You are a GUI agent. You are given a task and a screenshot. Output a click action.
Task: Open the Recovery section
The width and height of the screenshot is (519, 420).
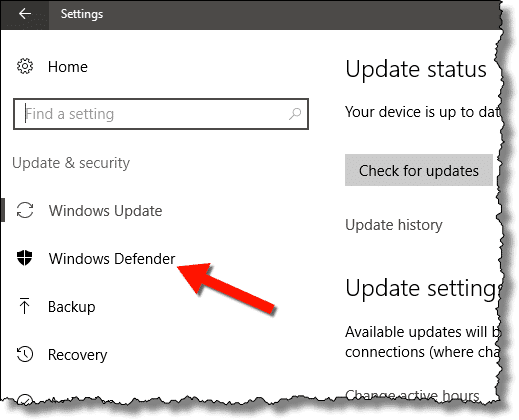coord(78,355)
